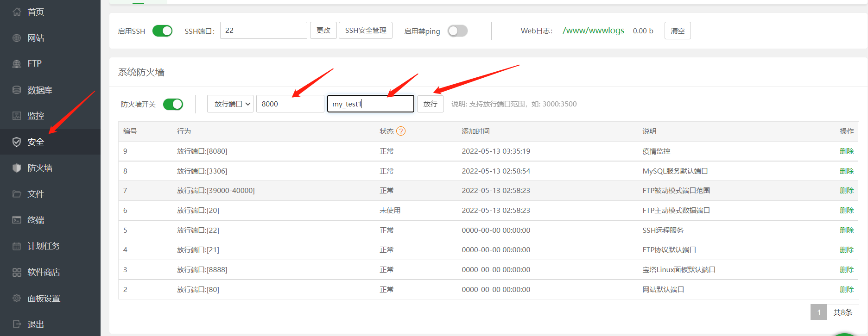Delete the port 20 rule
The width and height of the screenshot is (868, 336).
coord(847,210)
